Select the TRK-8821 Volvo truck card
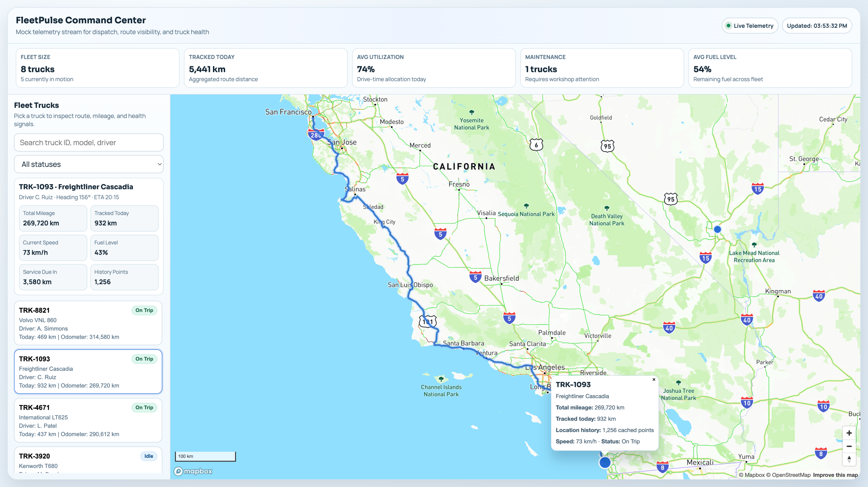This screenshot has height=487, width=868. [88, 323]
